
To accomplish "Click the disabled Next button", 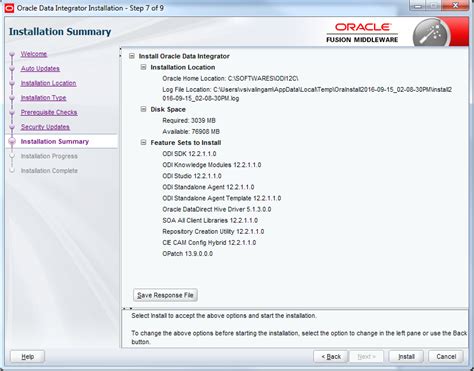I will (x=367, y=357).
